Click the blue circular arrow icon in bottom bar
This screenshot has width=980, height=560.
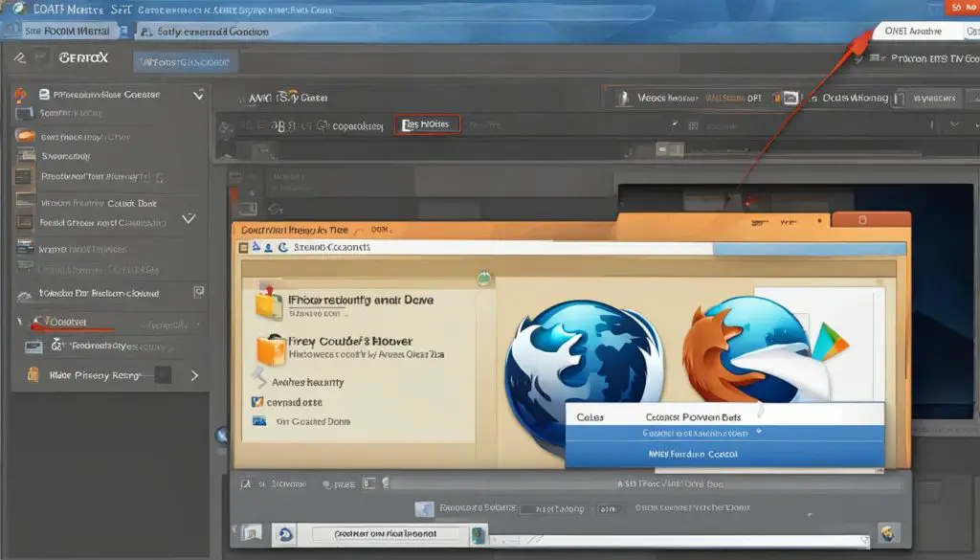click(285, 534)
